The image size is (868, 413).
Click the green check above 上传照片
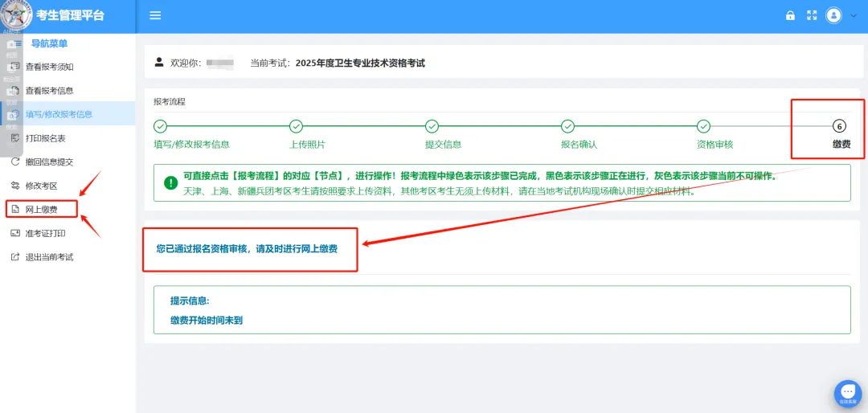296,126
